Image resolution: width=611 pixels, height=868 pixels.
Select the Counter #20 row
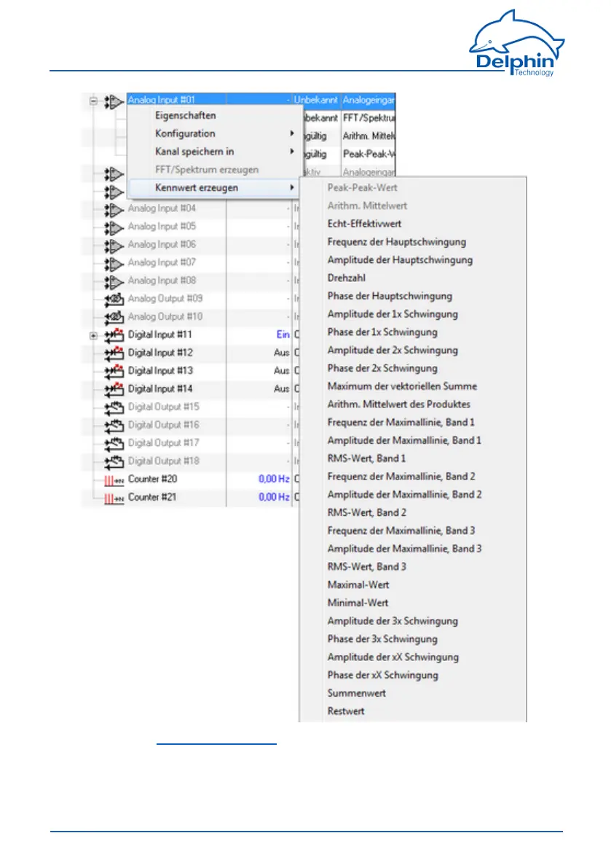191,480
